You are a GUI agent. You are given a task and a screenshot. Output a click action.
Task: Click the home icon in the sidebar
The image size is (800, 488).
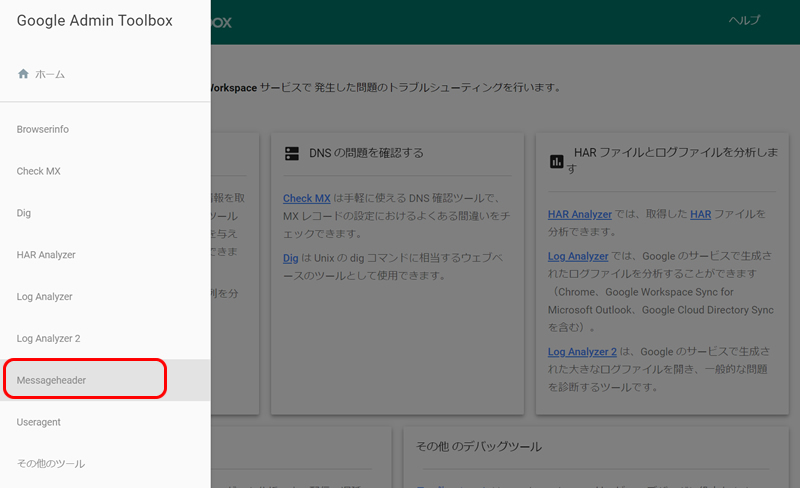[23, 74]
